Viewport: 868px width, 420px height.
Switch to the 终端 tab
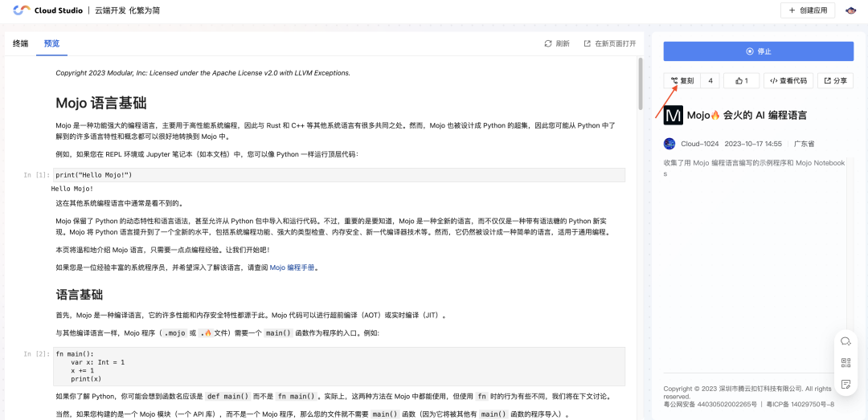(20, 43)
